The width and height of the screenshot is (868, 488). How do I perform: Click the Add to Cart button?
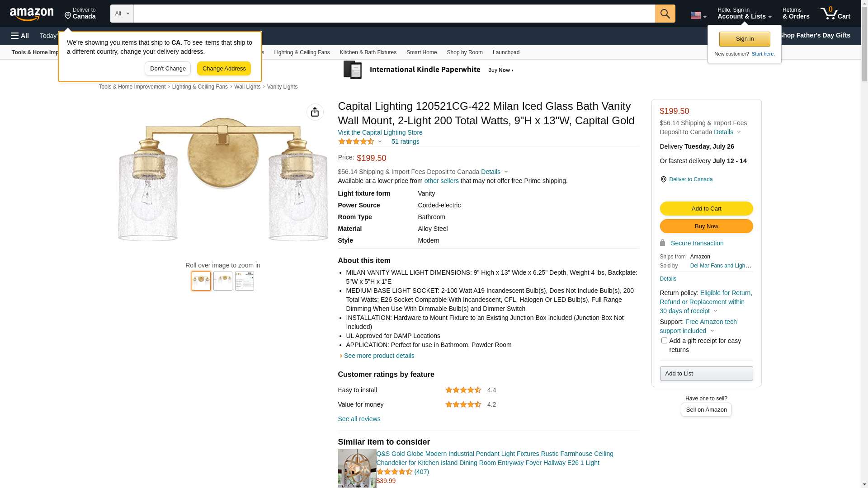[706, 209]
